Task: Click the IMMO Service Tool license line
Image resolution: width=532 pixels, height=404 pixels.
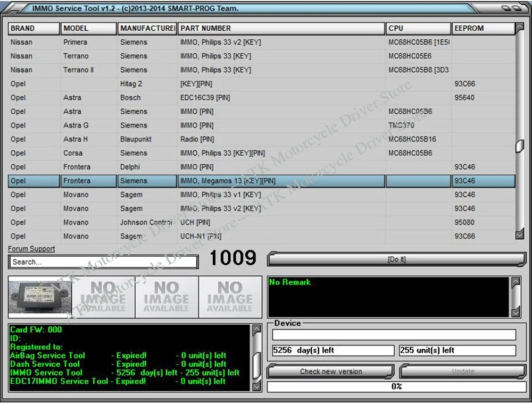Action: 125,373
